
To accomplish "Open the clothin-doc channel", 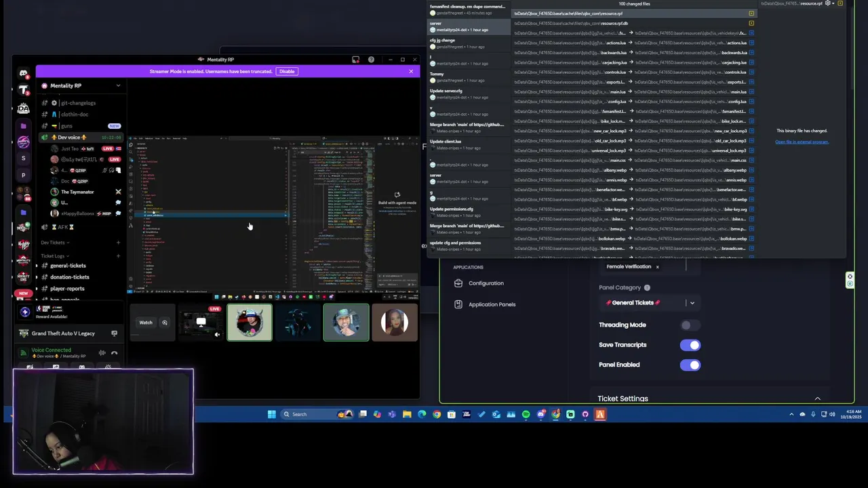I will (80, 115).
